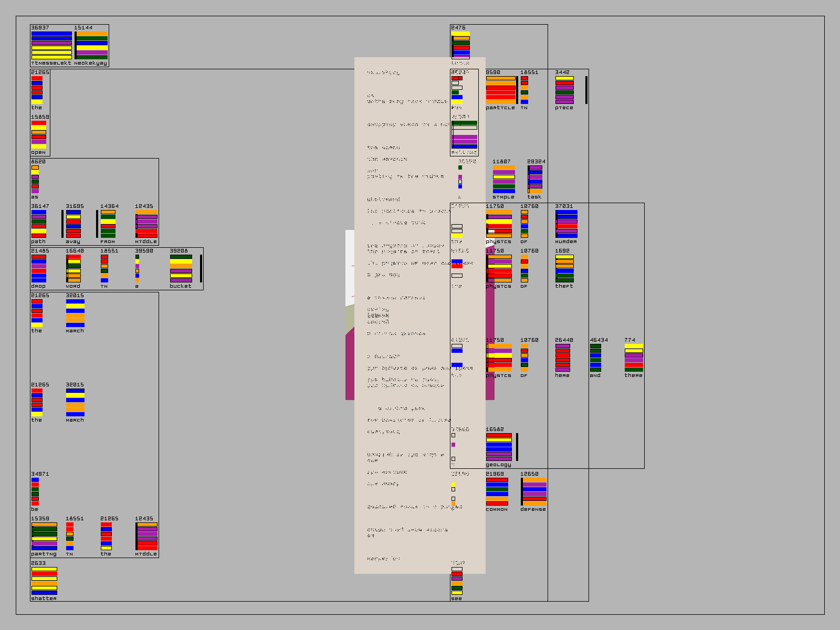Select the 'away' glyph block

[x=73, y=224]
